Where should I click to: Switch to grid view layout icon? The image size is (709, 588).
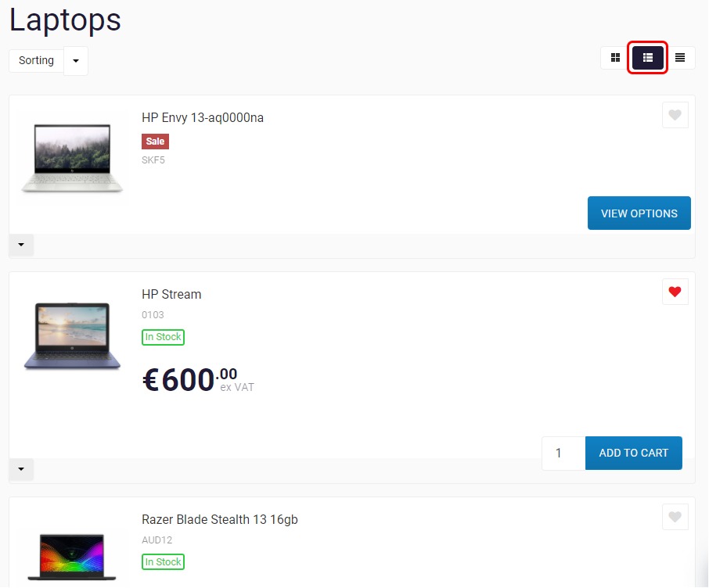coord(615,58)
